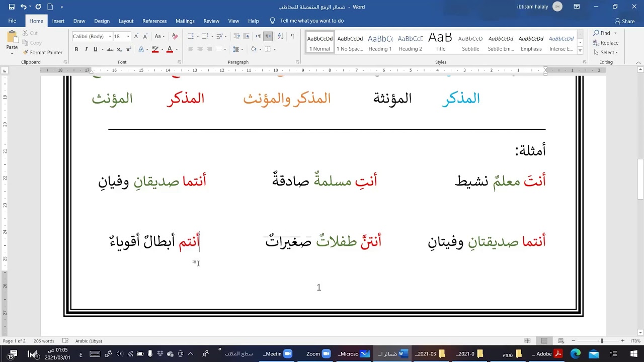Open the Review tab

point(211,21)
